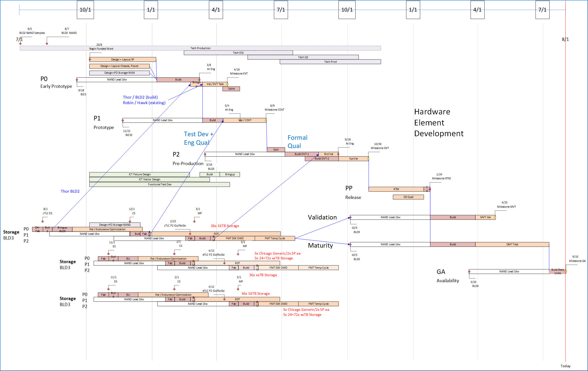The height and width of the screenshot is (371, 588).
Task: Click the Milestone GA diamond marker
Action: coord(566,271)
